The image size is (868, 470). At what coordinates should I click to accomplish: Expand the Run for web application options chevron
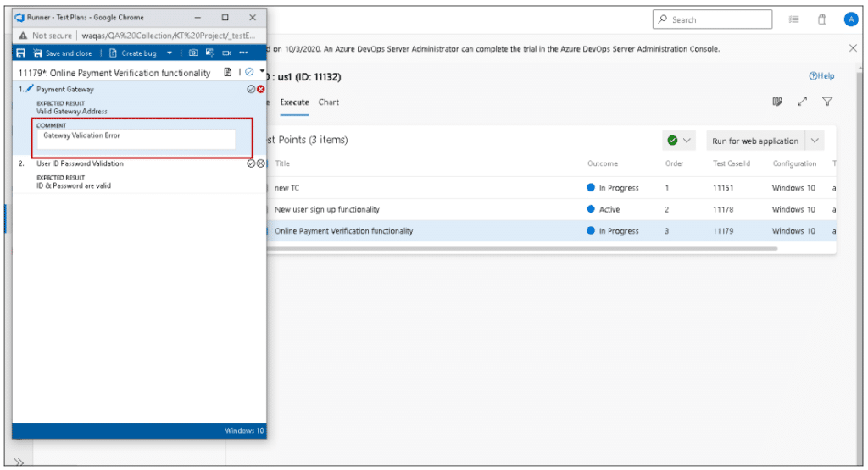coord(815,141)
